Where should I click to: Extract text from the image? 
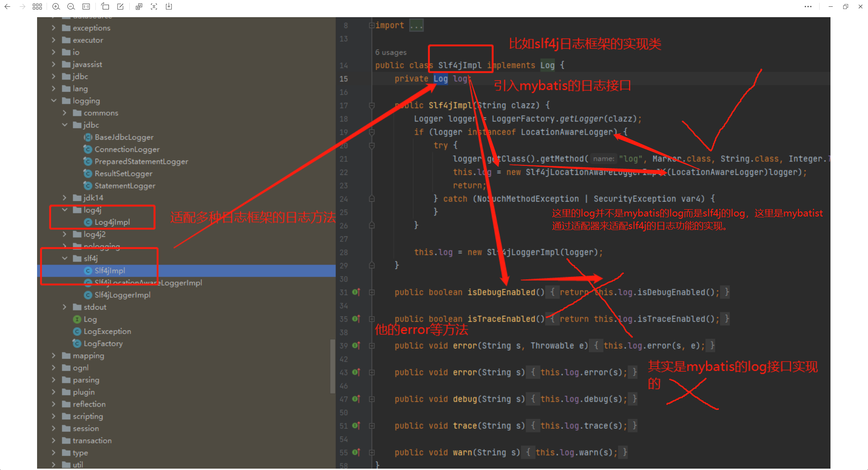(154, 7)
